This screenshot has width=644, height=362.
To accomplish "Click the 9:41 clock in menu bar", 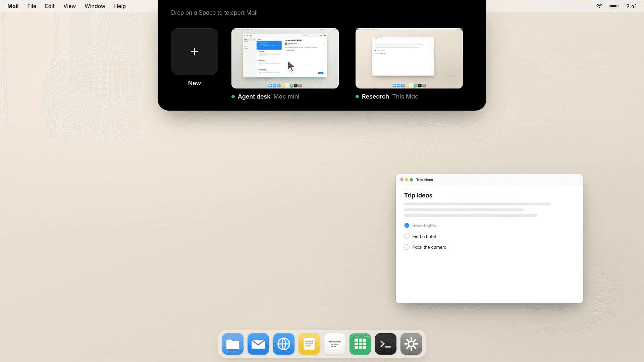I will click(x=631, y=6).
